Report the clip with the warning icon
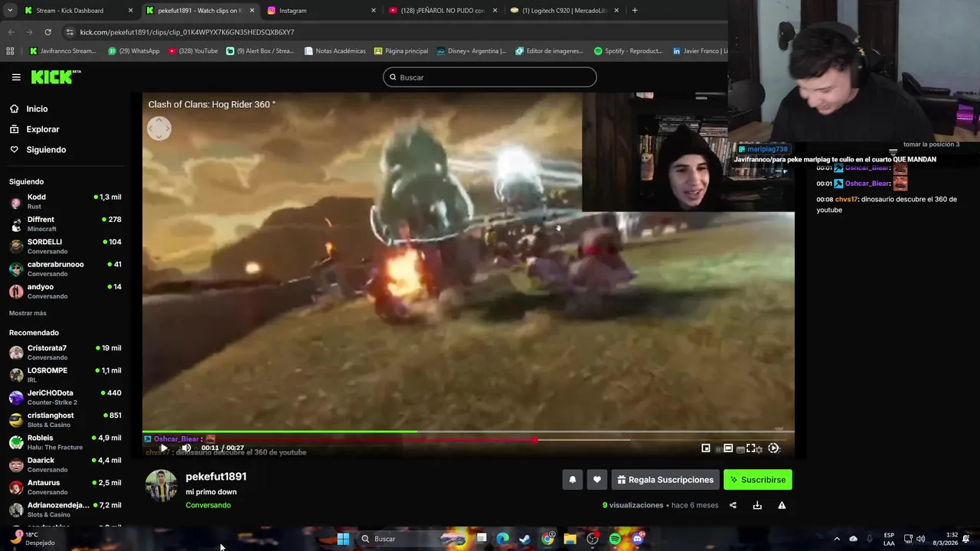 tap(782, 505)
